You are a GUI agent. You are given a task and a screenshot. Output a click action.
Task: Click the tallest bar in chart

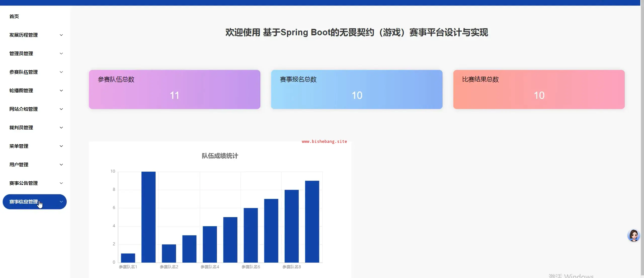click(148, 216)
